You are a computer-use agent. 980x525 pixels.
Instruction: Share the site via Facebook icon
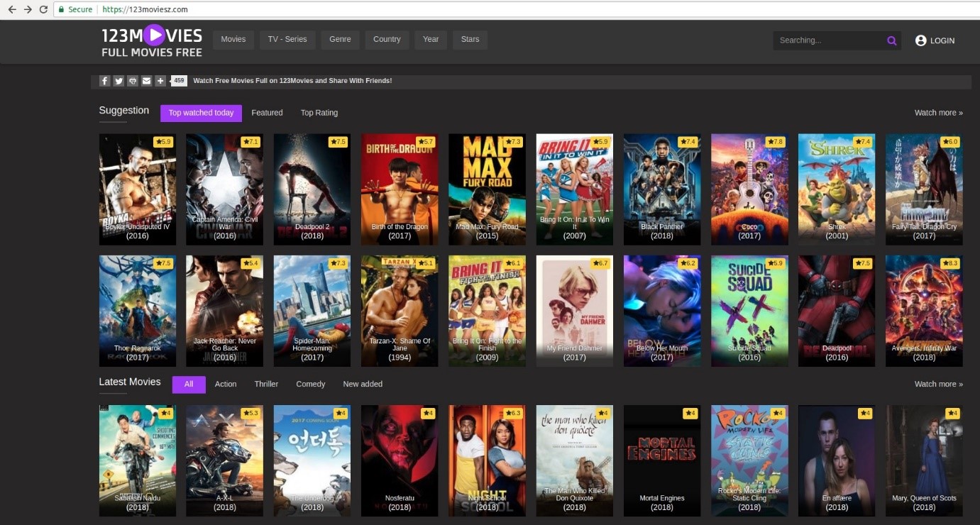(104, 81)
